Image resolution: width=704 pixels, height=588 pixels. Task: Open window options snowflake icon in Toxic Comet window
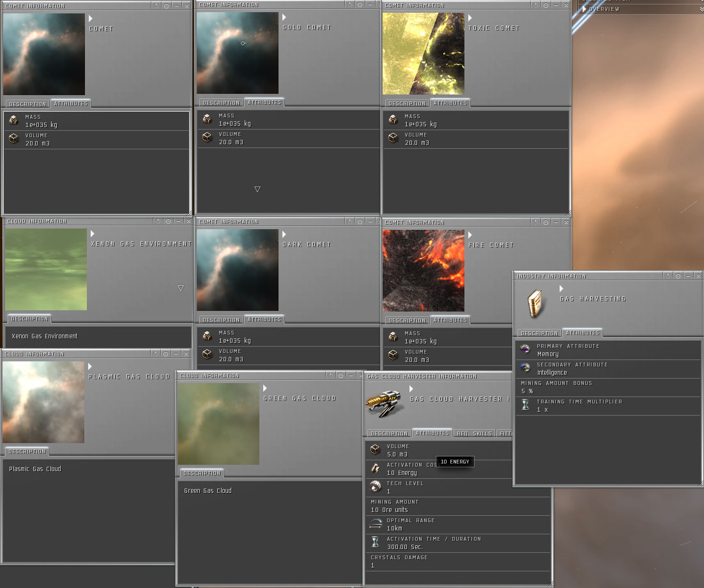[535, 5]
